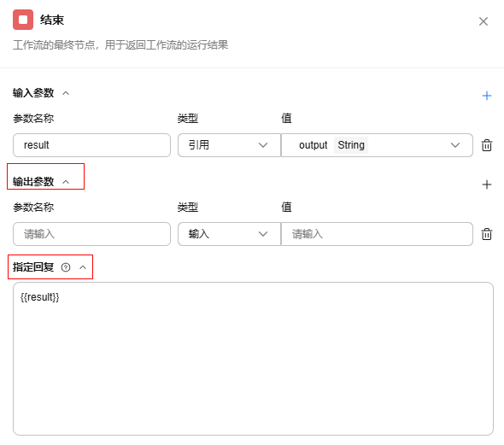
Task: Click the output parameter value 请输入 field
Action: (x=377, y=234)
